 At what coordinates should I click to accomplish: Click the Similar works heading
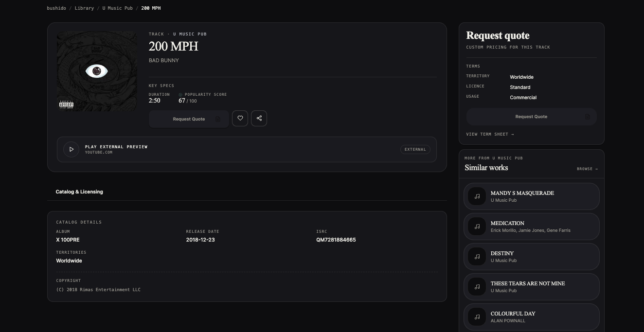(x=486, y=168)
